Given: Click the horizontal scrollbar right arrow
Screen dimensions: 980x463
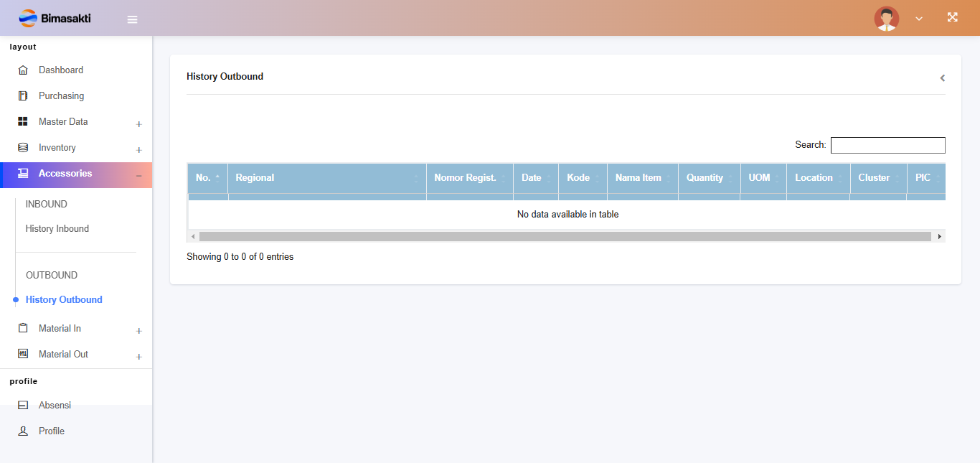Looking at the screenshot, I should tap(939, 236).
